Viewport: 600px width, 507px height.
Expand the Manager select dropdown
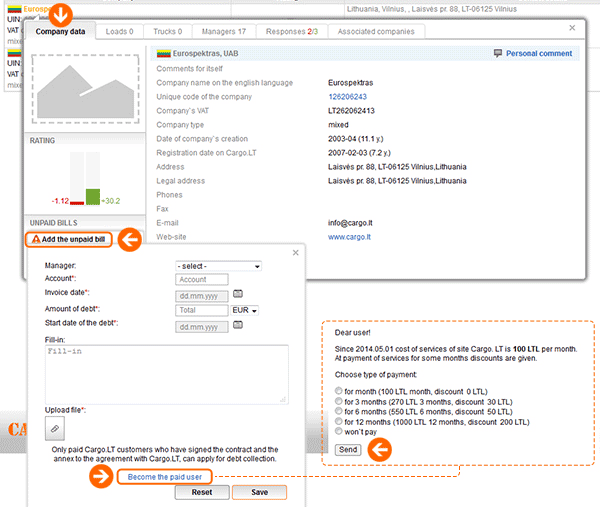point(217,266)
